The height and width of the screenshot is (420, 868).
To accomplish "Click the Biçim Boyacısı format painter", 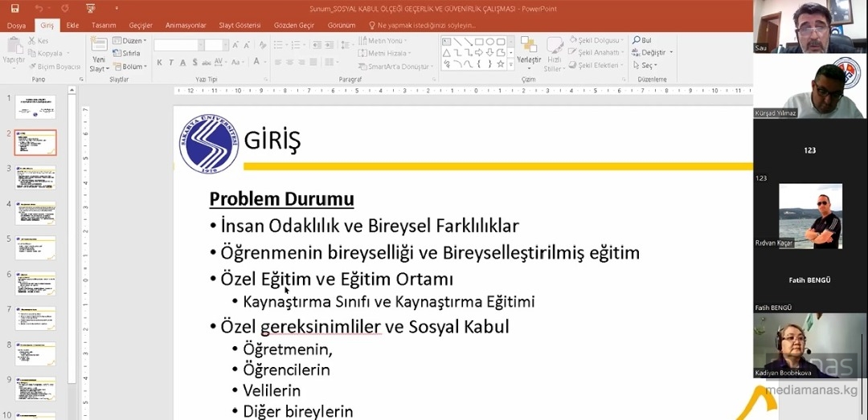I will tap(55, 67).
